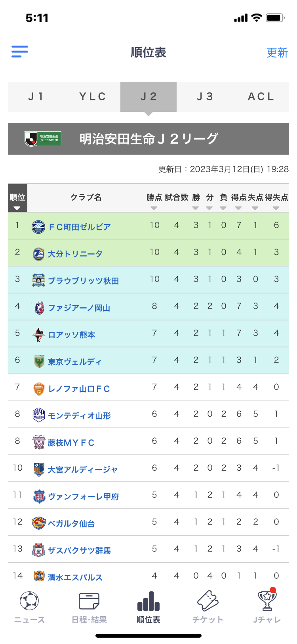This screenshot has height=644, width=297.
Task: Sort table by 勝点 column arrow
Action: (x=154, y=208)
